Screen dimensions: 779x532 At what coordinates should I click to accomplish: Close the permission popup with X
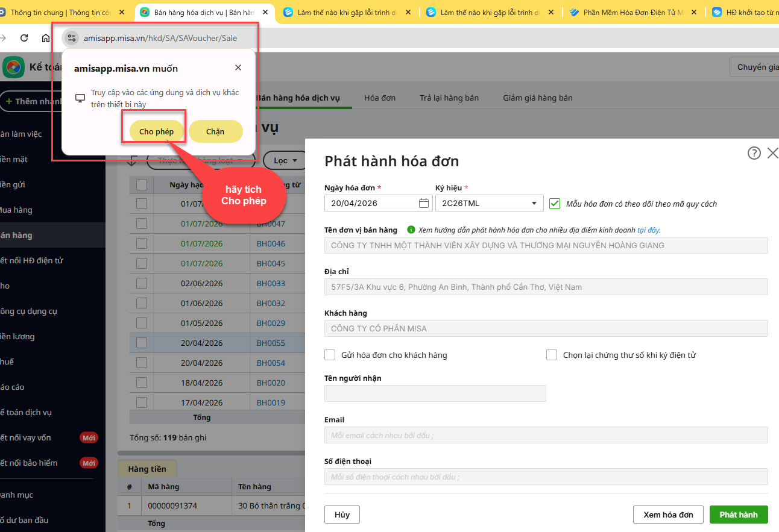point(238,68)
